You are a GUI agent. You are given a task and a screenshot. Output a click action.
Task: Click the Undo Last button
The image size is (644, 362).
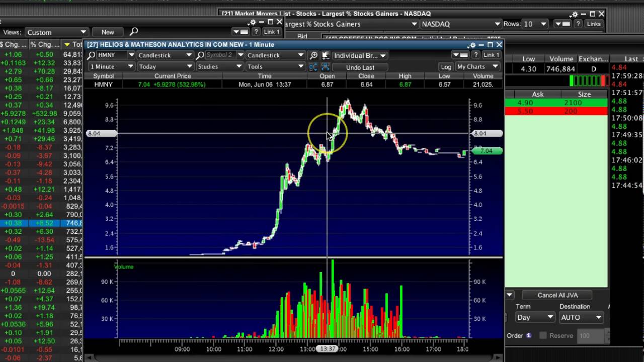(360, 67)
